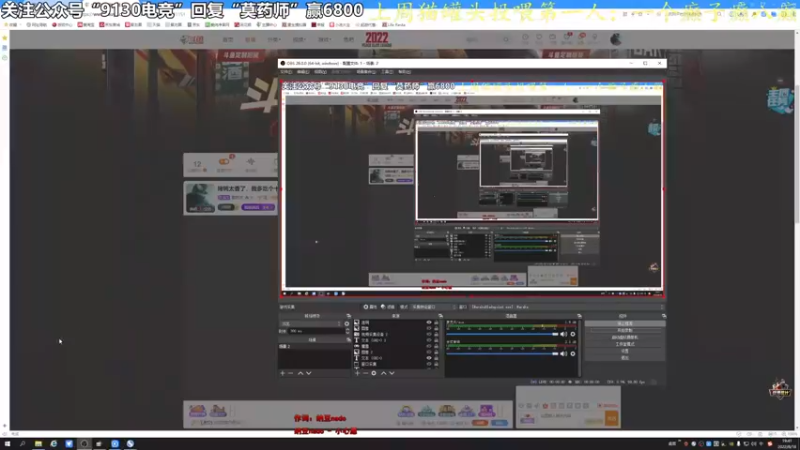Toggle visibility of top source in OBS list
This screenshot has height=450, width=800.
pyautogui.click(x=429, y=322)
